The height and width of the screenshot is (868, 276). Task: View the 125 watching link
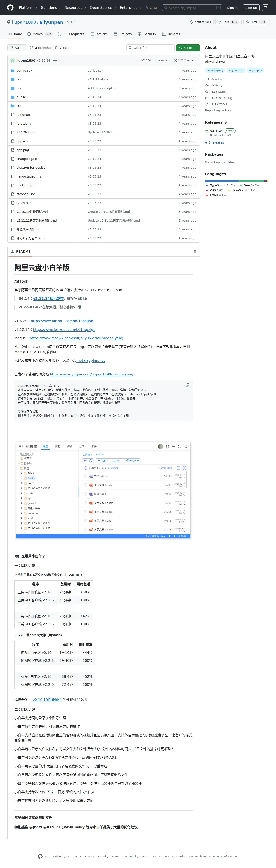click(x=218, y=98)
